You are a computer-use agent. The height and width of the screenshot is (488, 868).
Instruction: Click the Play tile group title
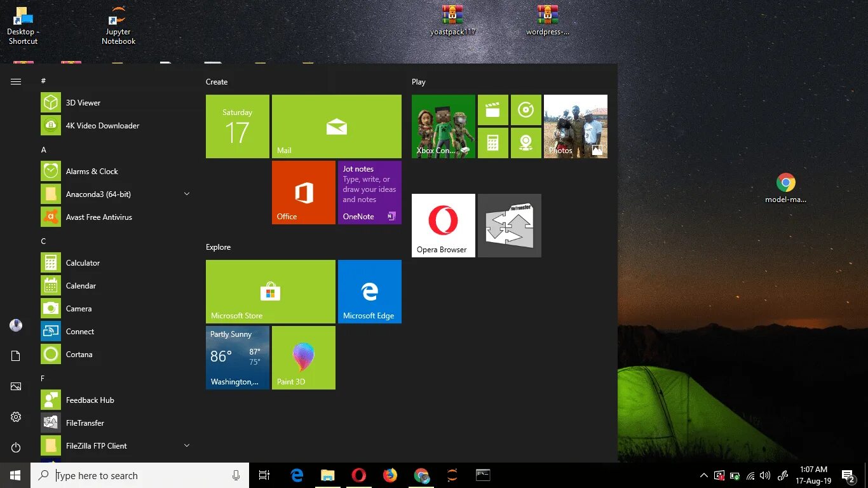tap(419, 82)
